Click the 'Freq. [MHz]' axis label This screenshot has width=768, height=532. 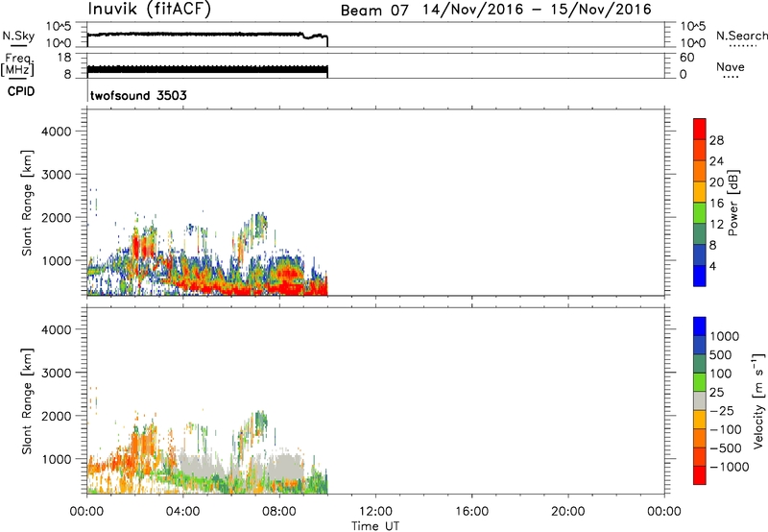(17, 64)
